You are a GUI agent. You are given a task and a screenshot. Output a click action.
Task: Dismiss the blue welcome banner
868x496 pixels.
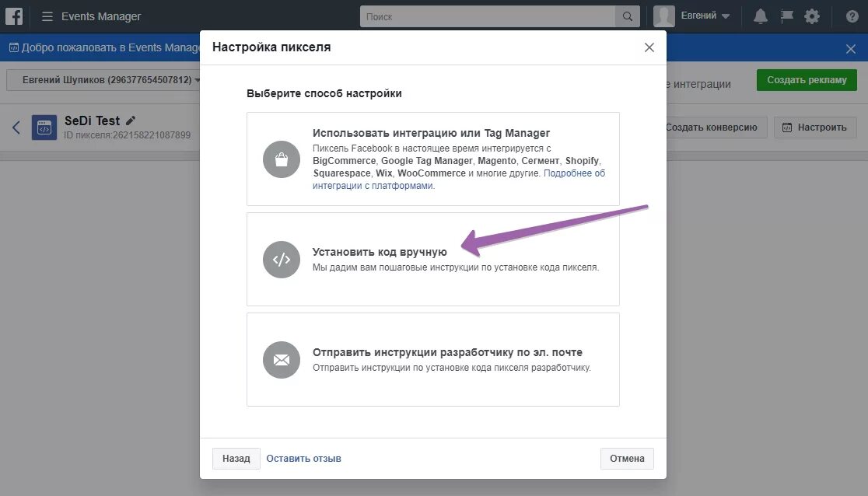851,49
